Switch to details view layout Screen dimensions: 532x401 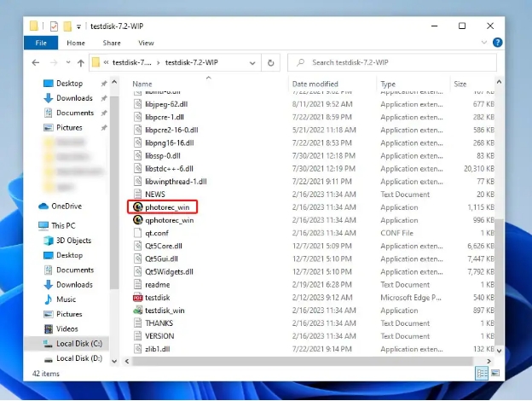click(483, 374)
